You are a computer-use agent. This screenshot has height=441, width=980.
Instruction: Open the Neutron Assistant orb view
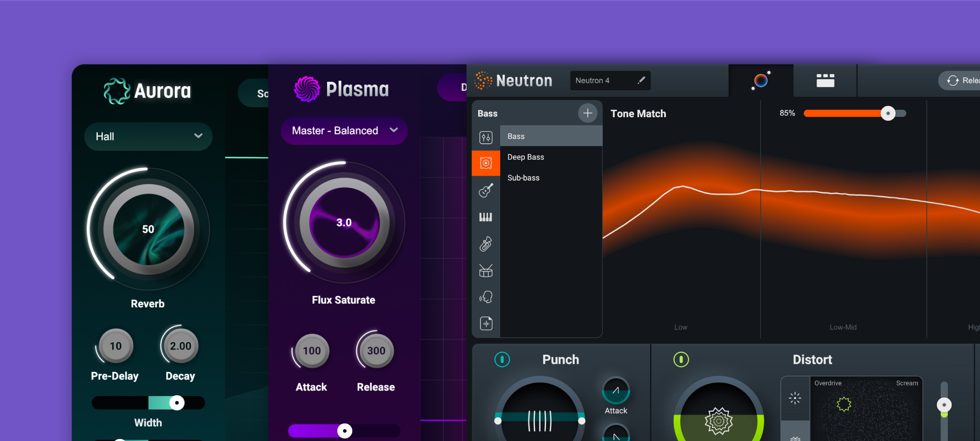tap(761, 80)
